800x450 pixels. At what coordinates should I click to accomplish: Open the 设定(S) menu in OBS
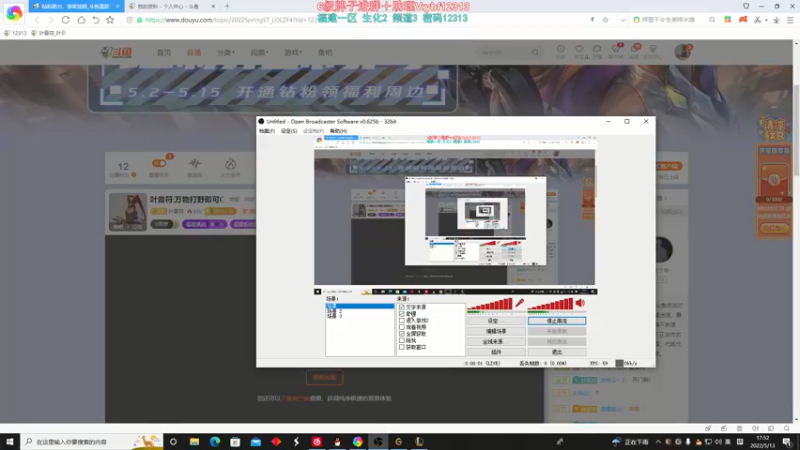click(x=289, y=131)
